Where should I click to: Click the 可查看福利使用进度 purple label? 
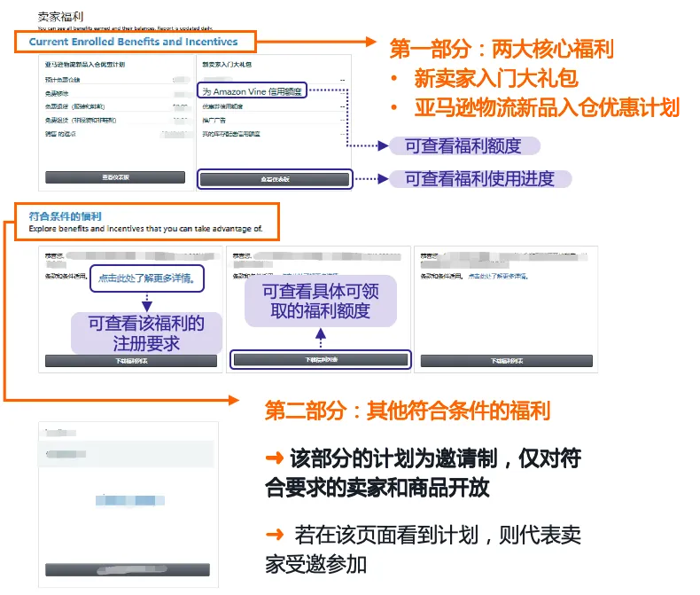pyautogui.click(x=480, y=179)
